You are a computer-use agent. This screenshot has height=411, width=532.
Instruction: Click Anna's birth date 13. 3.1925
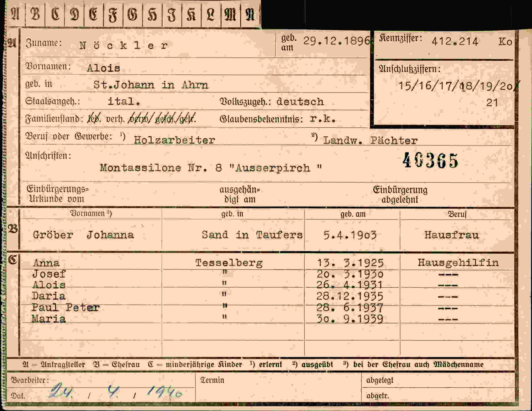(350, 263)
